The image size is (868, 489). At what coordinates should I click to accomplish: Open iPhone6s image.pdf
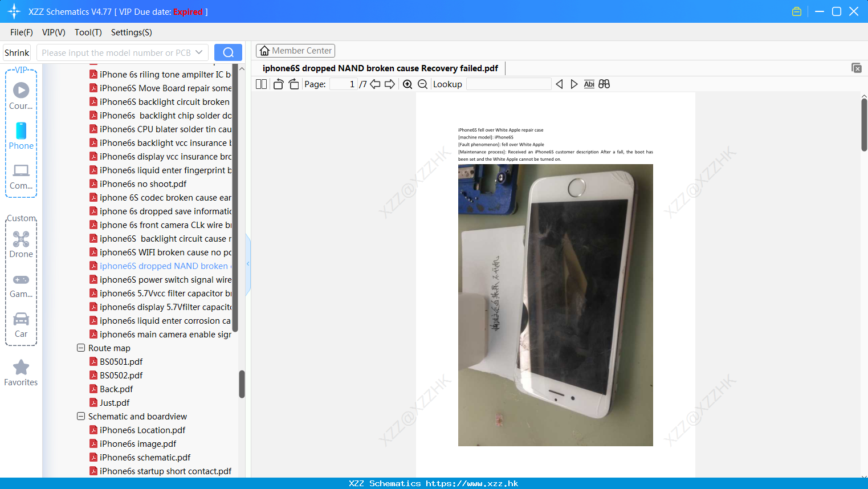pyautogui.click(x=138, y=444)
